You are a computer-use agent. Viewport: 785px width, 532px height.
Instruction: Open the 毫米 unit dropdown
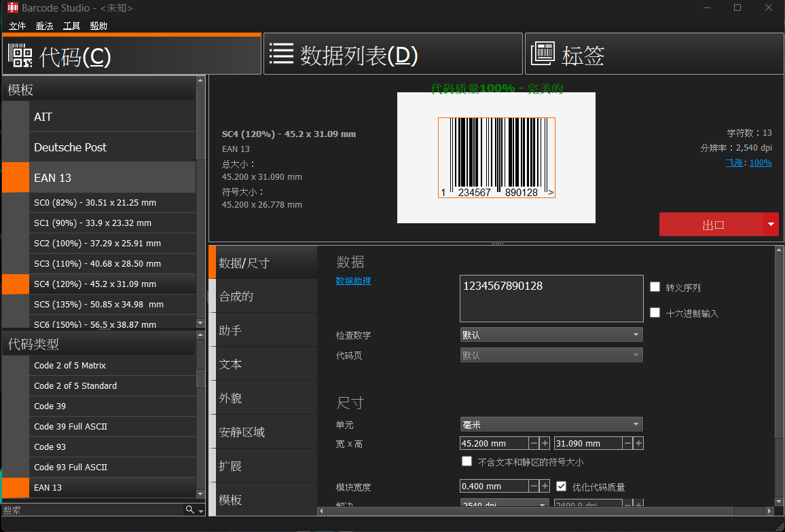[551, 423]
